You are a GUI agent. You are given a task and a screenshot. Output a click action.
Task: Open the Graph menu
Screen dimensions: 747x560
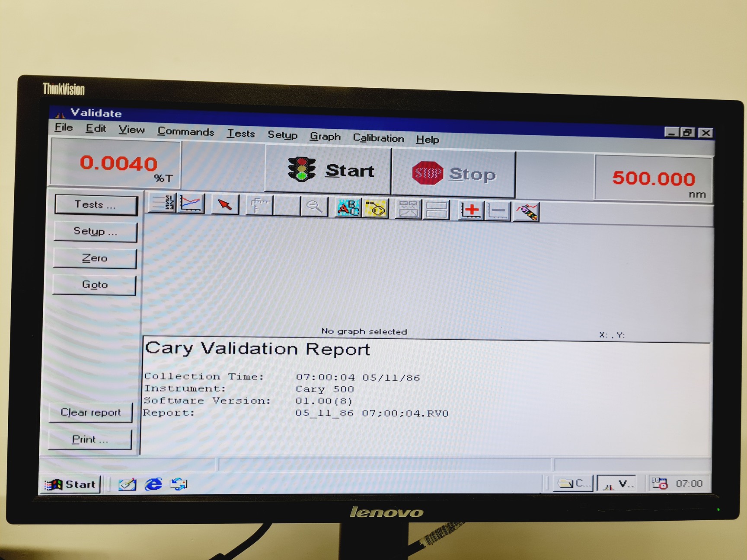(x=325, y=137)
